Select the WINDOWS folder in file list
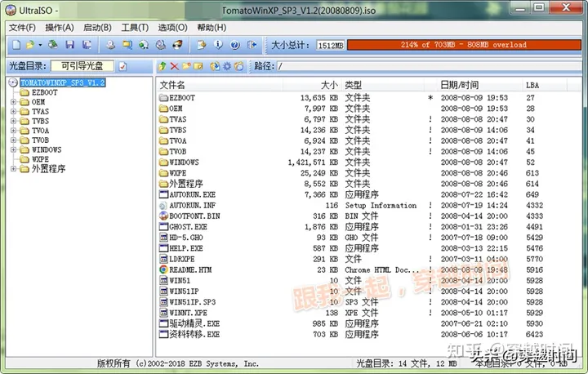 (184, 162)
